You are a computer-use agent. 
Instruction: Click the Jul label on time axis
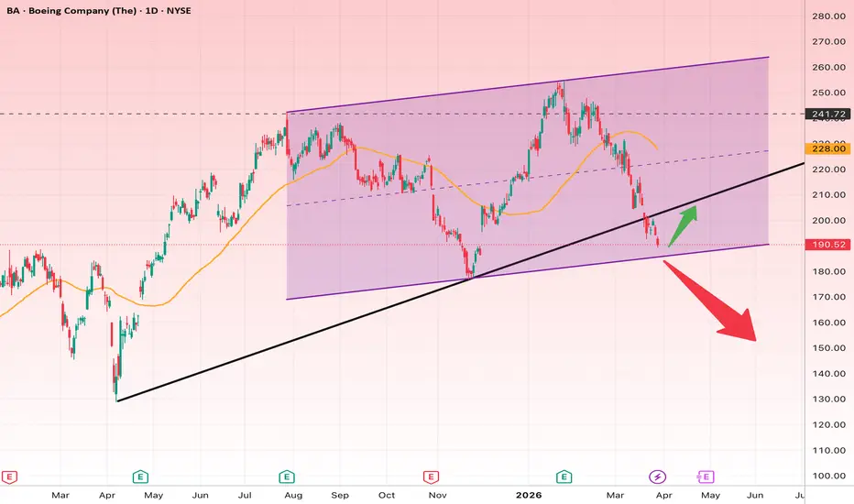click(x=245, y=495)
